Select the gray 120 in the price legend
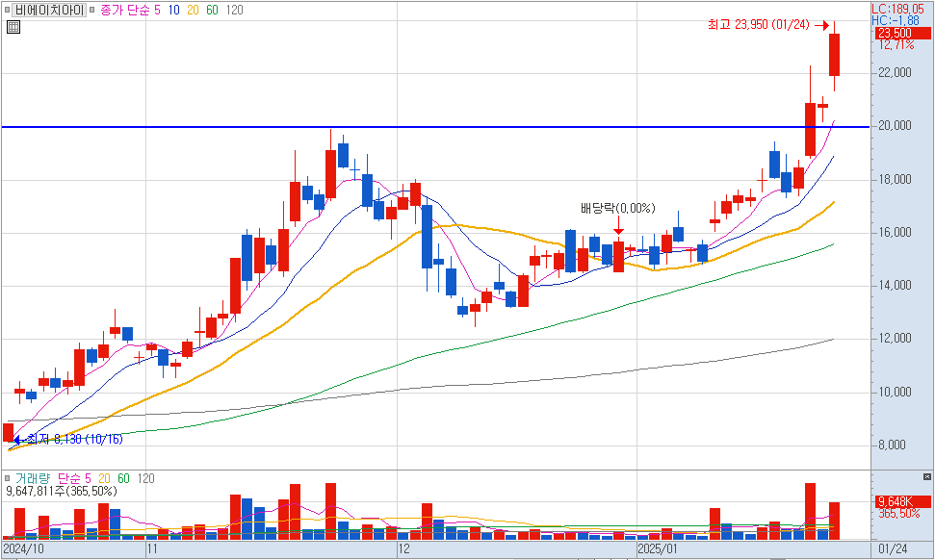This screenshot has width=935, height=560. pos(234,11)
